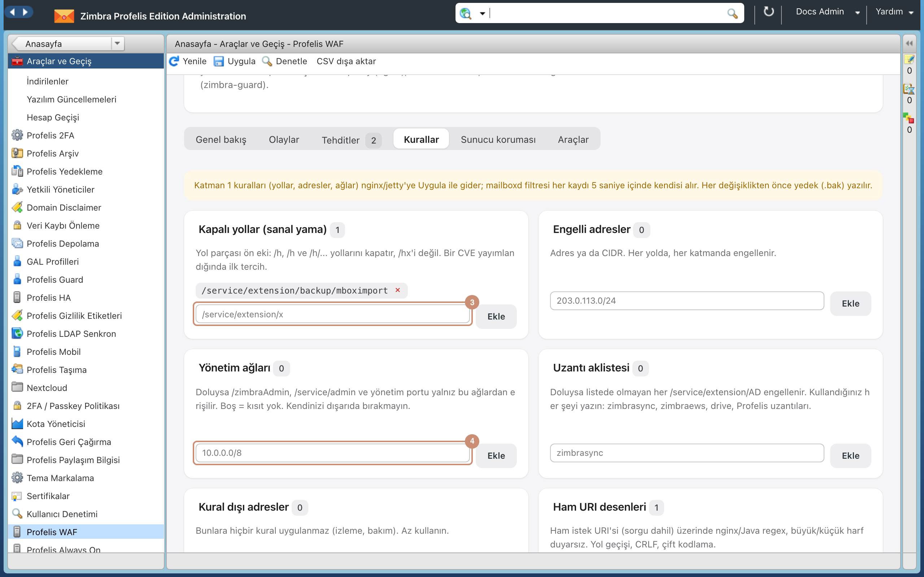
Task: Click the zimbrasync extension allowlist input
Action: (x=687, y=453)
